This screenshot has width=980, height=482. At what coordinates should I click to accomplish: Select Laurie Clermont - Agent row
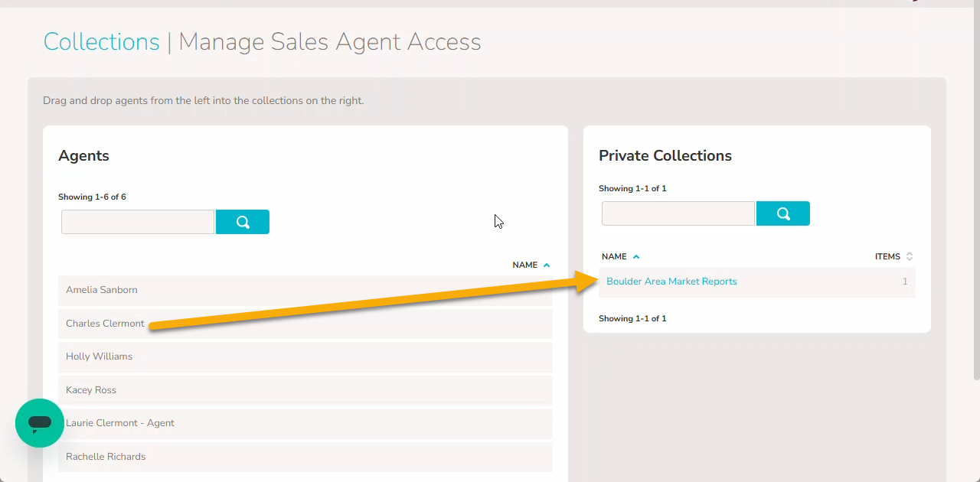pyautogui.click(x=305, y=423)
